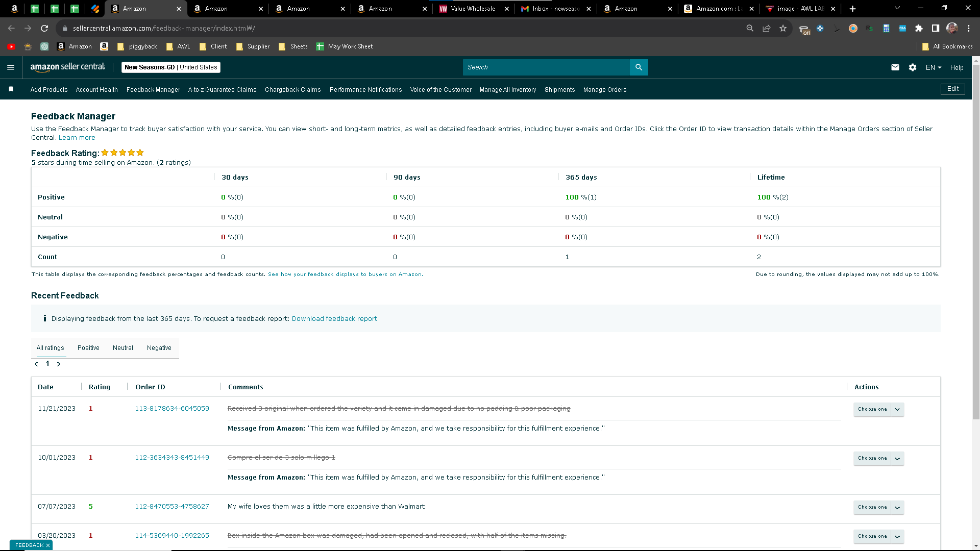Screen dimensions: 980x551
Task: Open the browser profile avatar
Action: [x=952, y=29]
